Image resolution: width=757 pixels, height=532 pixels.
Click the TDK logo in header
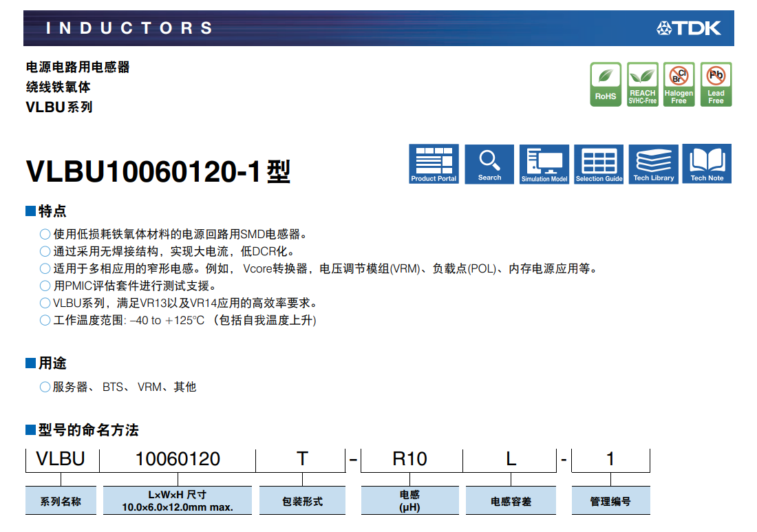689,28
